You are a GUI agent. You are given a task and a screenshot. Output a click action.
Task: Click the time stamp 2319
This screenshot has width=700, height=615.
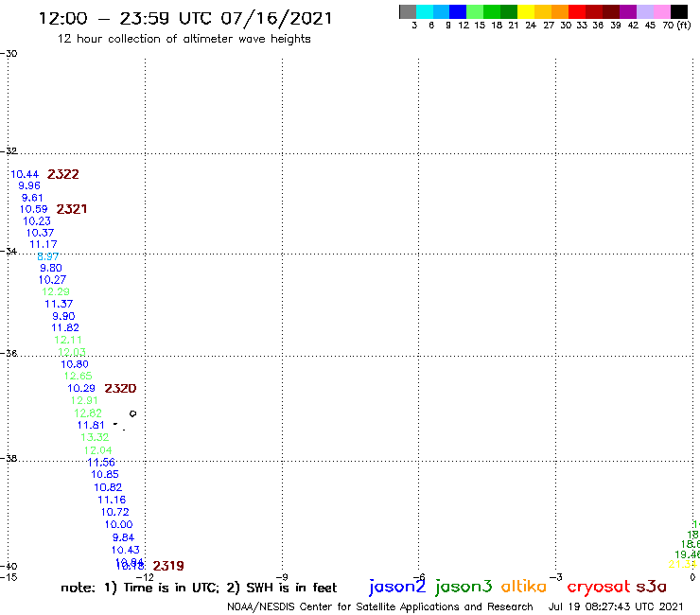168,566
